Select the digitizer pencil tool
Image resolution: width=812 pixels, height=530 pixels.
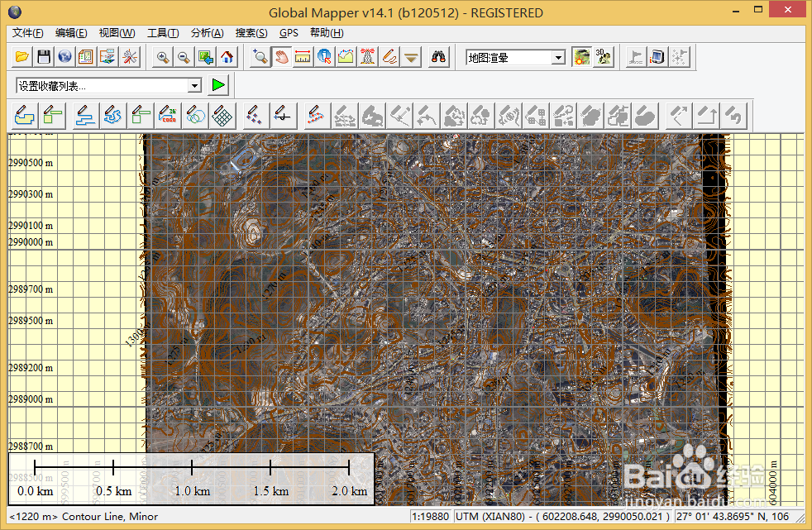coord(389,57)
